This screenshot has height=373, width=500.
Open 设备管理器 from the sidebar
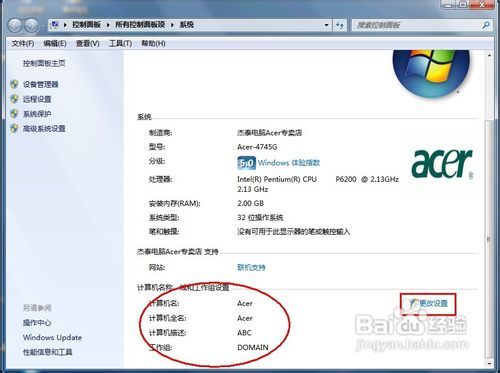41,84
